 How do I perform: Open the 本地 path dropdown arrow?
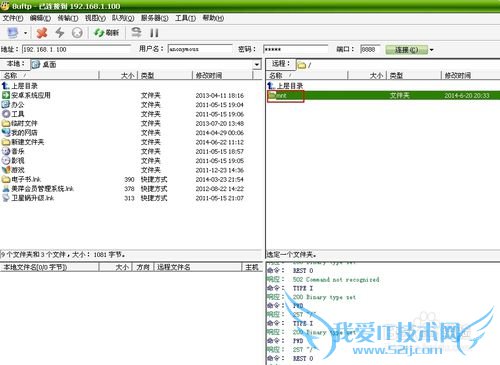pyautogui.click(x=257, y=64)
